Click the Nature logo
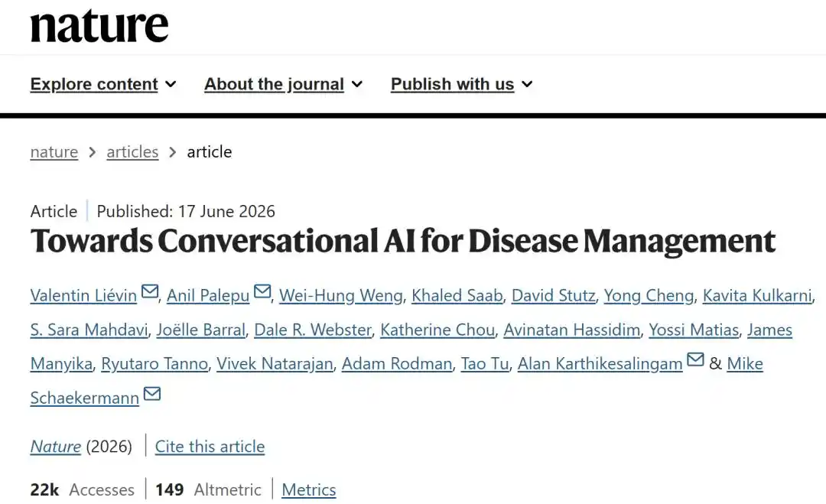This screenshot has width=826, height=504. pos(99,26)
